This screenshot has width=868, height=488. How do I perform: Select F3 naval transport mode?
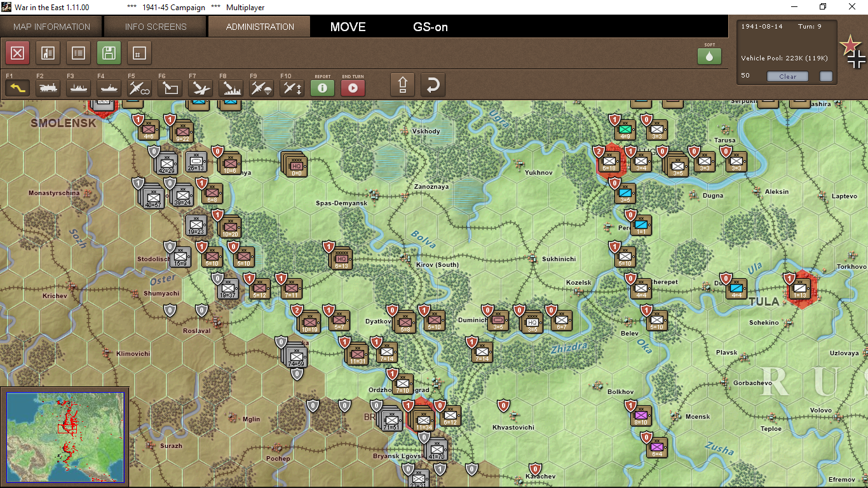[x=78, y=88]
